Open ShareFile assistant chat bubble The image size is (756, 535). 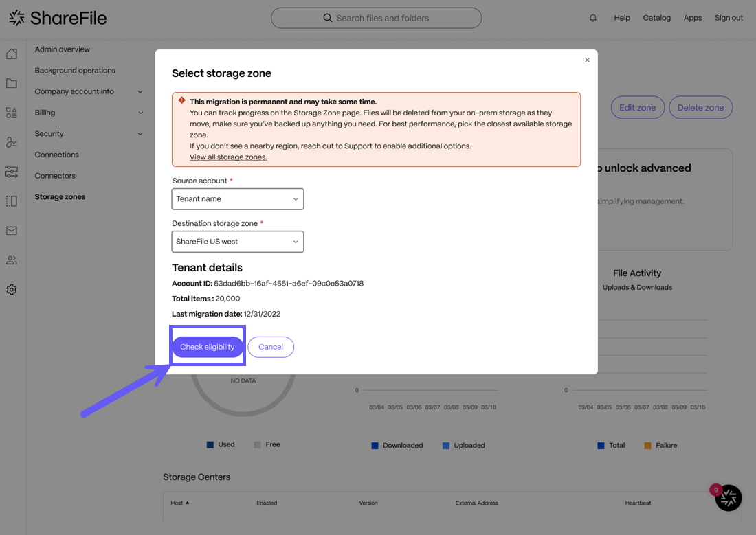pyautogui.click(x=728, y=497)
